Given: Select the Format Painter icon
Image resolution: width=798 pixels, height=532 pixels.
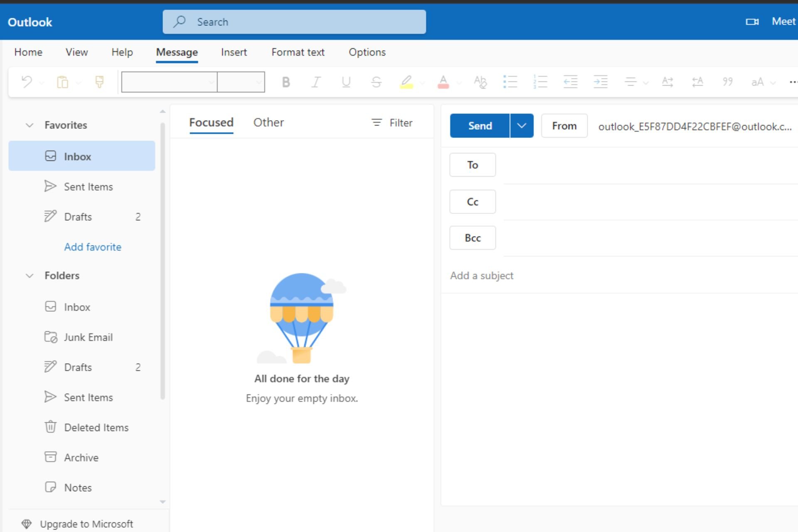Looking at the screenshot, I should (99, 82).
